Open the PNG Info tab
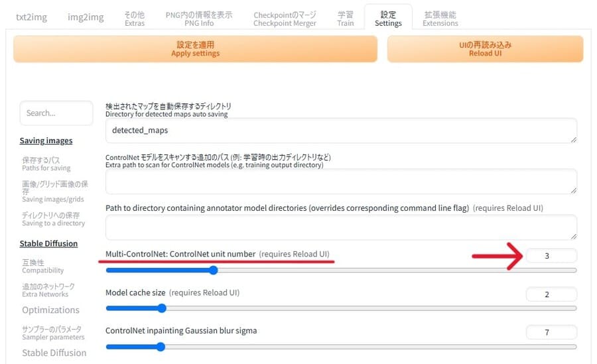 coord(198,18)
